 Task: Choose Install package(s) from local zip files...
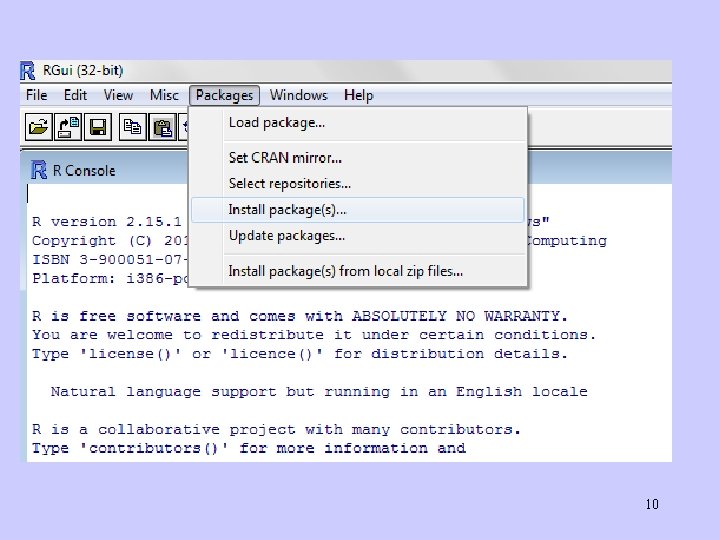coord(358,271)
